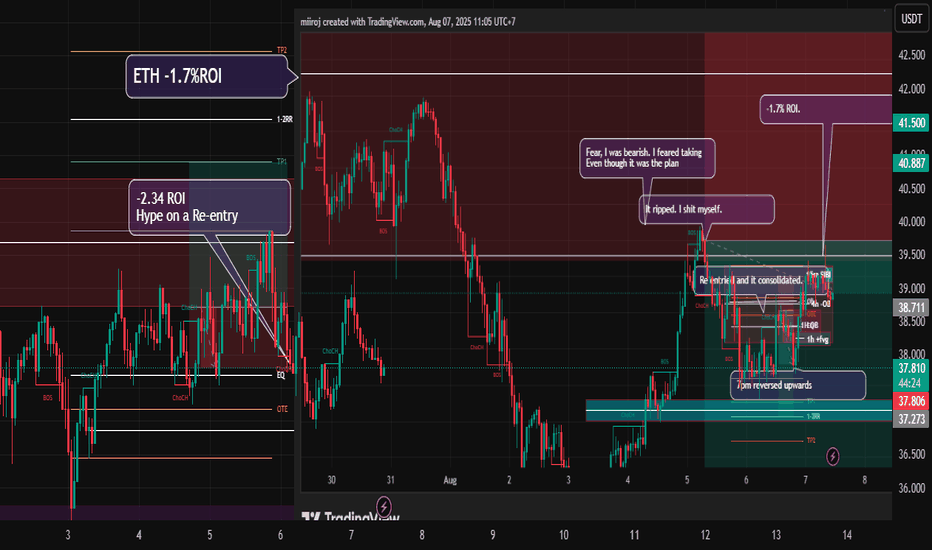This screenshot has width=932, height=550.
Task: Click the 40.000 price scale value
Action: click(x=912, y=222)
